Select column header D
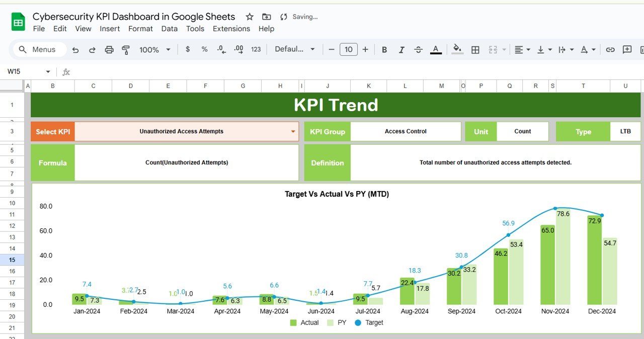Image resolution: width=644 pixels, height=339 pixels. [131, 86]
